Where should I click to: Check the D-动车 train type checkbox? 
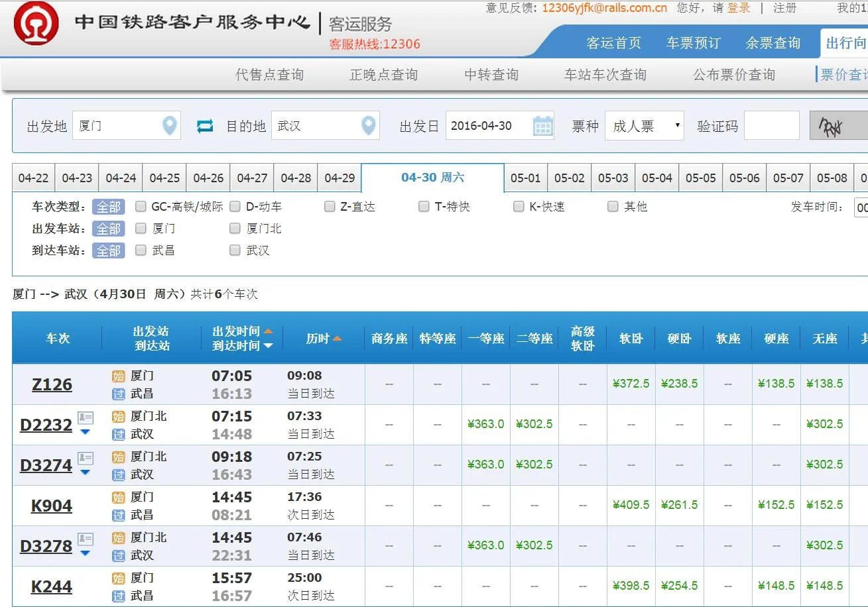tap(235, 206)
